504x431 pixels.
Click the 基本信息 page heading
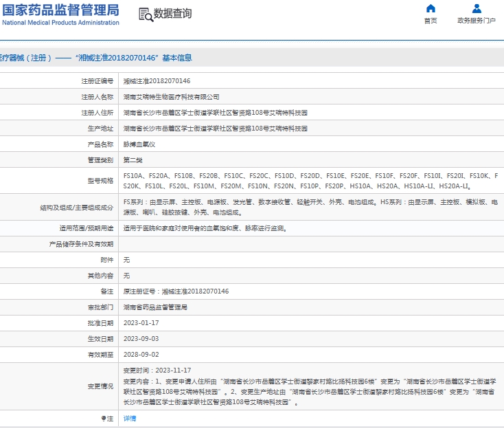177,58
